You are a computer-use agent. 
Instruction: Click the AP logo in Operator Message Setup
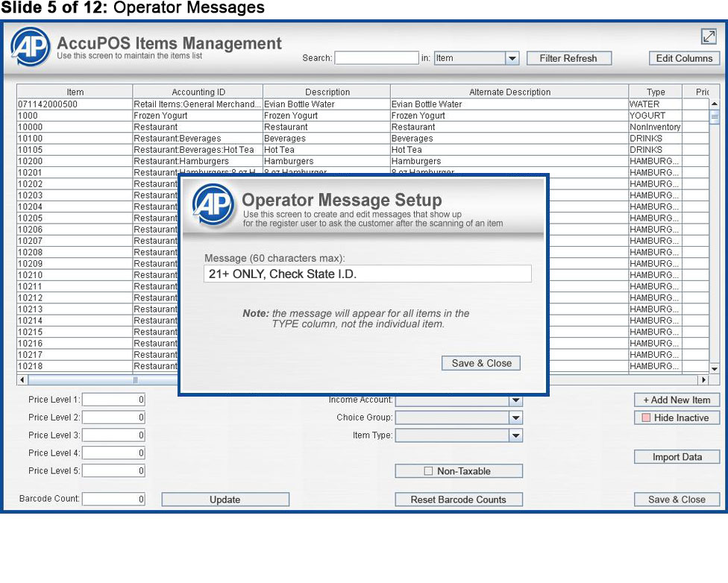213,204
